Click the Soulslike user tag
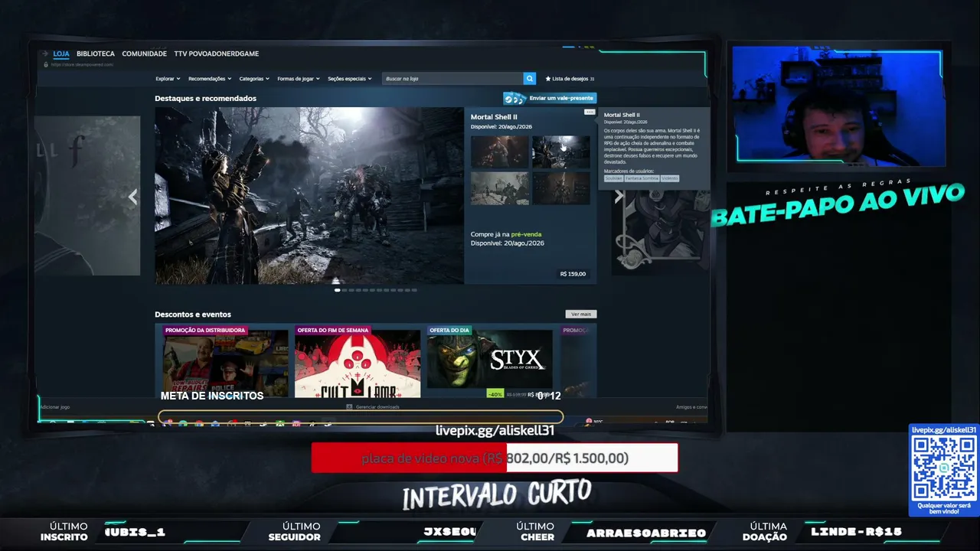 point(613,178)
